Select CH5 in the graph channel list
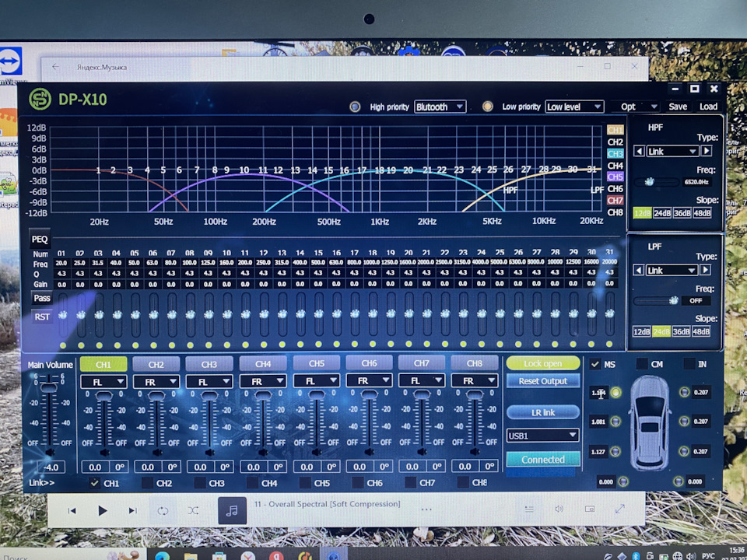The height and width of the screenshot is (560, 747). [615, 177]
